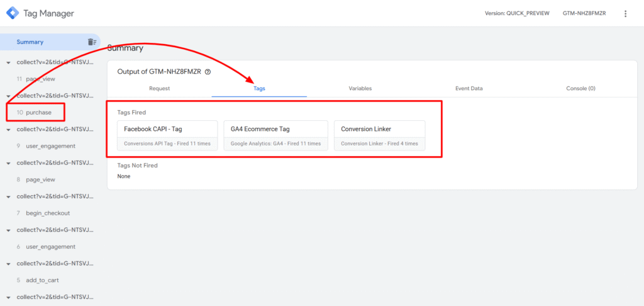Image resolution: width=644 pixels, height=306 pixels.
Task: Click the GTM-NHZ8FMZR container ID in header
Action: pyautogui.click(x=584, y=13)
